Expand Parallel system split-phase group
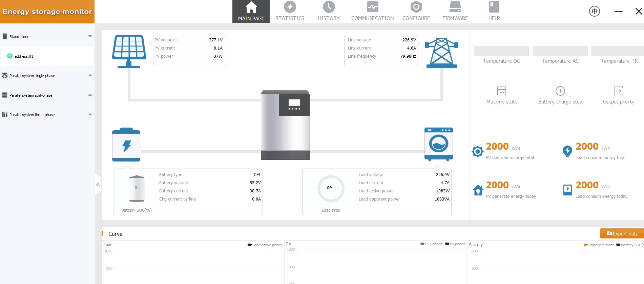This screenshot has width=644, height=284. click(x=90, y=95)
